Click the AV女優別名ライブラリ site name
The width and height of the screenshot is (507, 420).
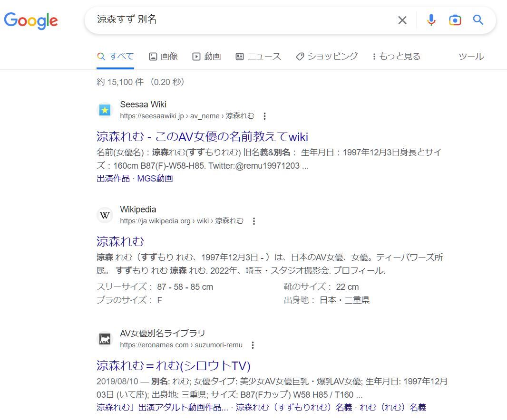point(163,333)
